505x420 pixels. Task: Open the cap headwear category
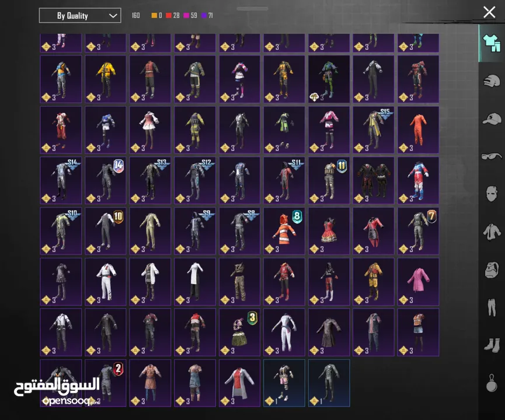(x=492, y=118)
